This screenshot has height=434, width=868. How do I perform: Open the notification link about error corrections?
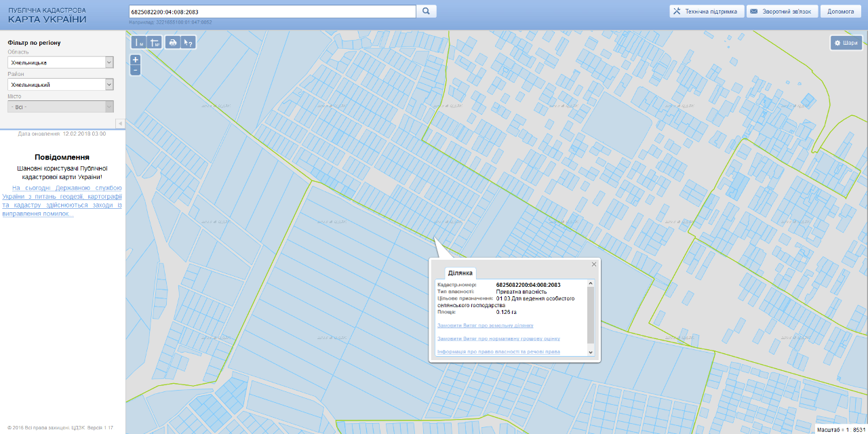62,201
